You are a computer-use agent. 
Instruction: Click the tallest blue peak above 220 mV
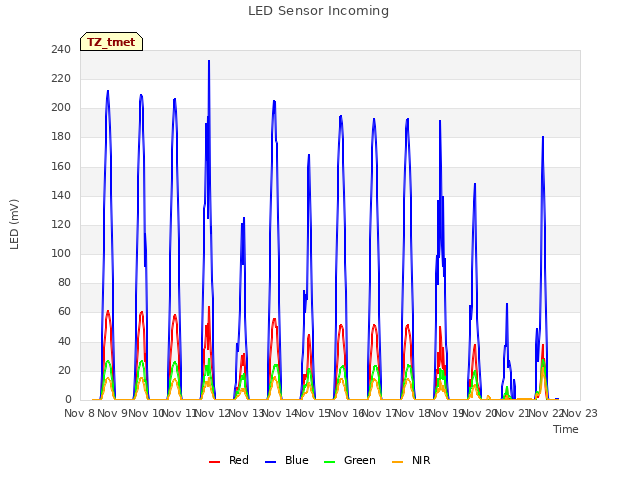209,61
